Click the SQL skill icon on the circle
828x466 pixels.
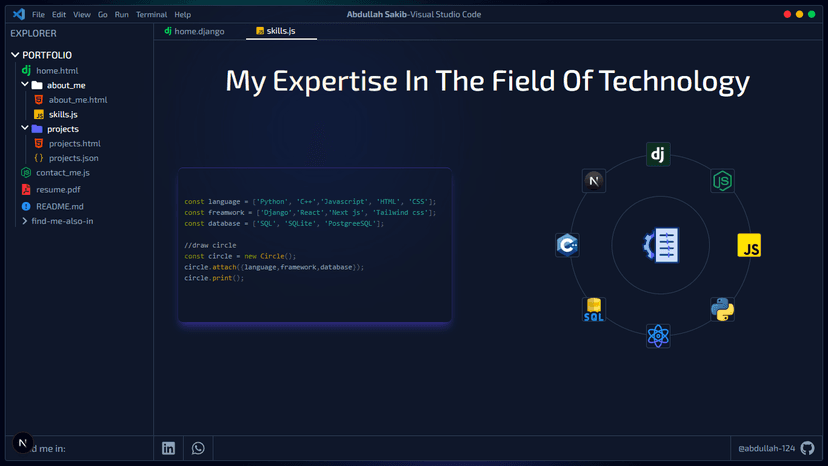594,310
